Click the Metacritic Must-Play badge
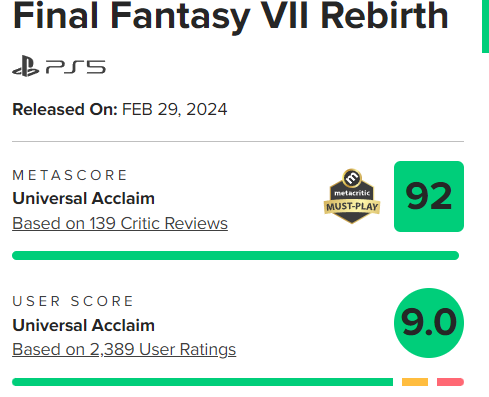The image size is (489, 397). point(352,196)
